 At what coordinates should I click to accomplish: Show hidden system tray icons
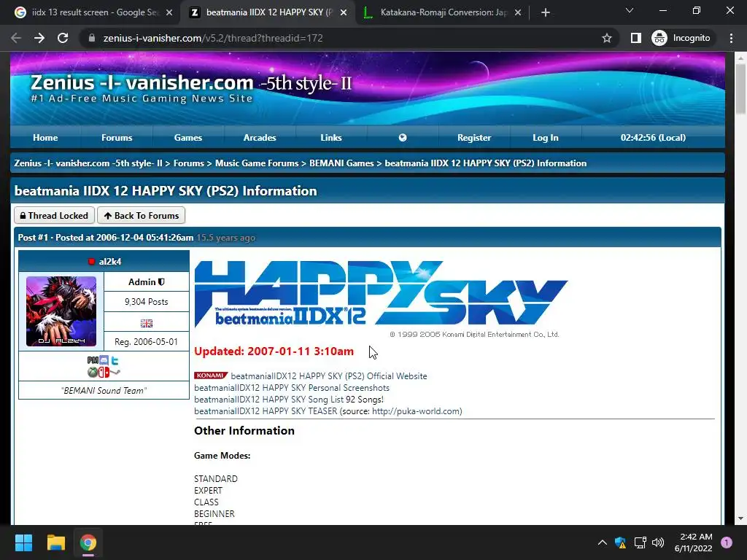[x=602, y=542]
